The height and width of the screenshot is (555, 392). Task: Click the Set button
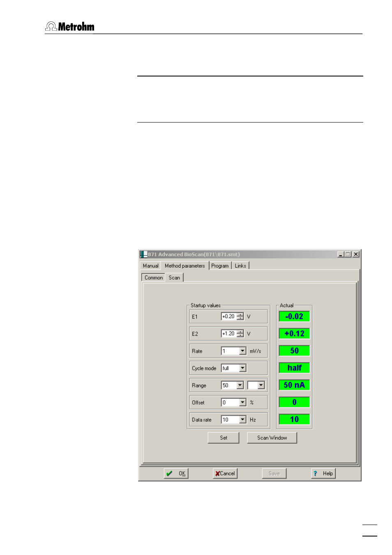pos(224,438)
